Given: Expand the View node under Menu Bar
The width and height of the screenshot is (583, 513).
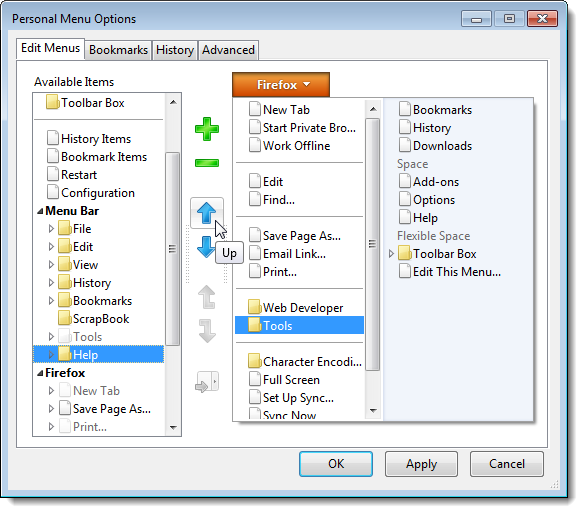Looking at the screenshot, I should click(51, 265).
